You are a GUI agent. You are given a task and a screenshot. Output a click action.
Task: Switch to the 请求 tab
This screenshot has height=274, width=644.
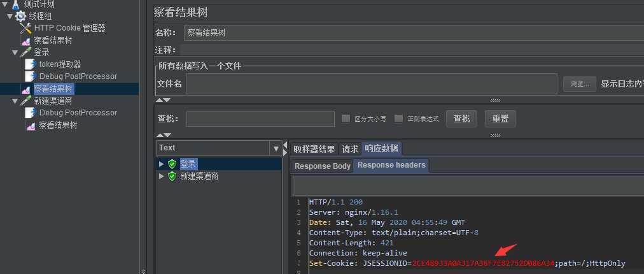[x=350, y=149]
